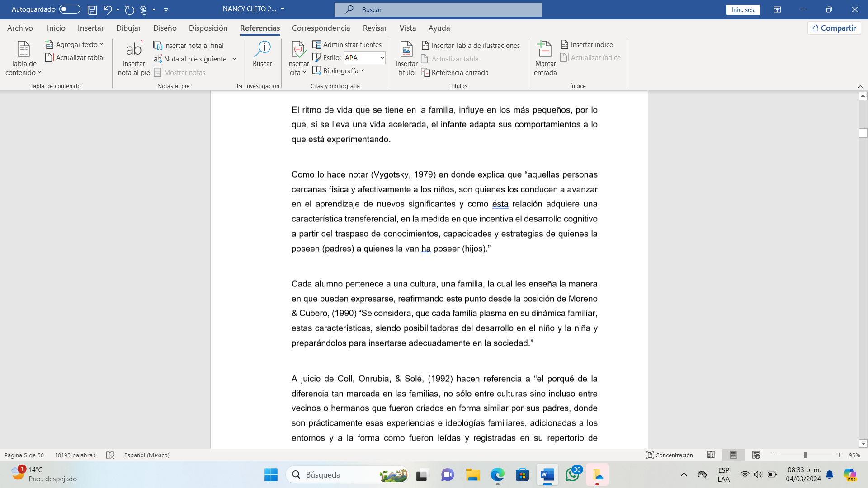
Task: Click the zoom out minus button
Action: (773, 455)
